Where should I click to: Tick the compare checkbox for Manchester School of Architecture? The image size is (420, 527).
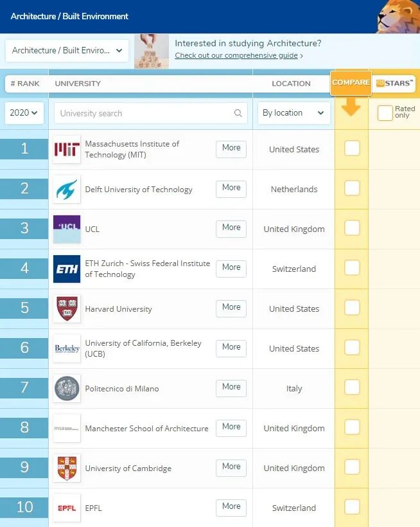(x=352, y=427)
